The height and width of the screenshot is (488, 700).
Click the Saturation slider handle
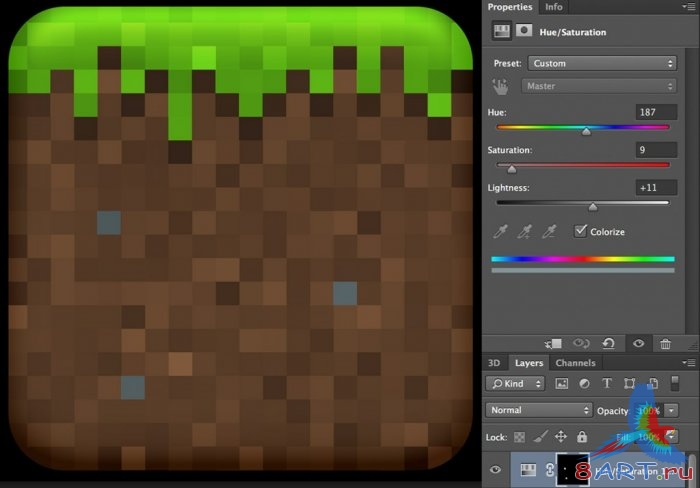coord(512,169)
